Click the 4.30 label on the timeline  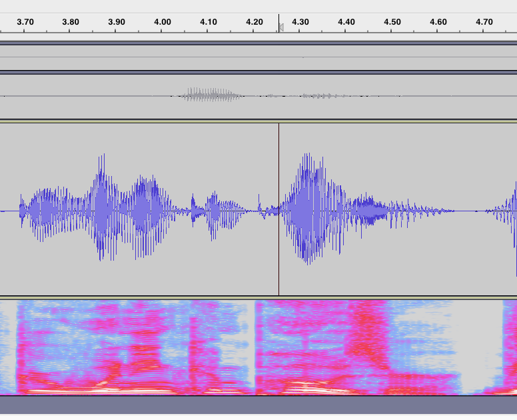pyautogui.click(x=300, y=22)
